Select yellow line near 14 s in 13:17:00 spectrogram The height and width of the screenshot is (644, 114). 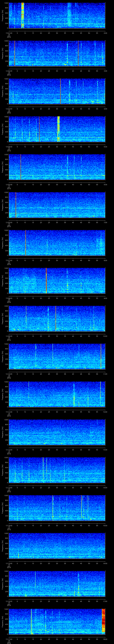tap(31, 621)
